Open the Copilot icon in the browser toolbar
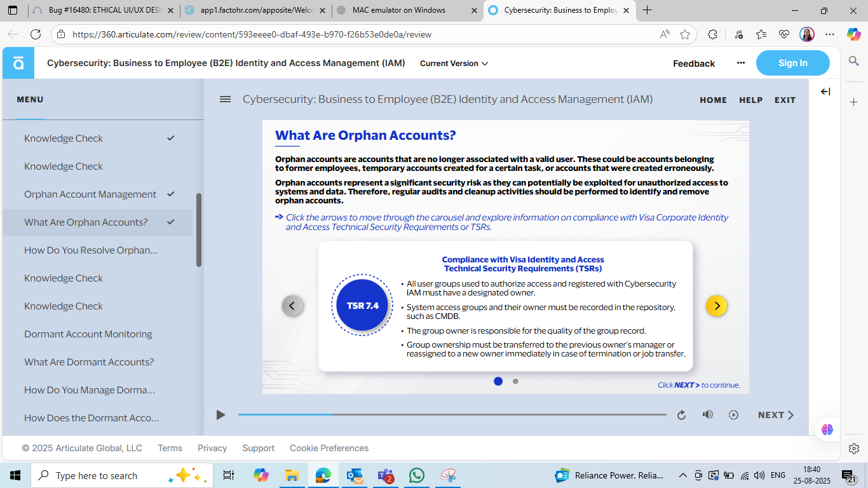Screen dimensions: 868x488 pyautogui.click(x=853, y=34)
